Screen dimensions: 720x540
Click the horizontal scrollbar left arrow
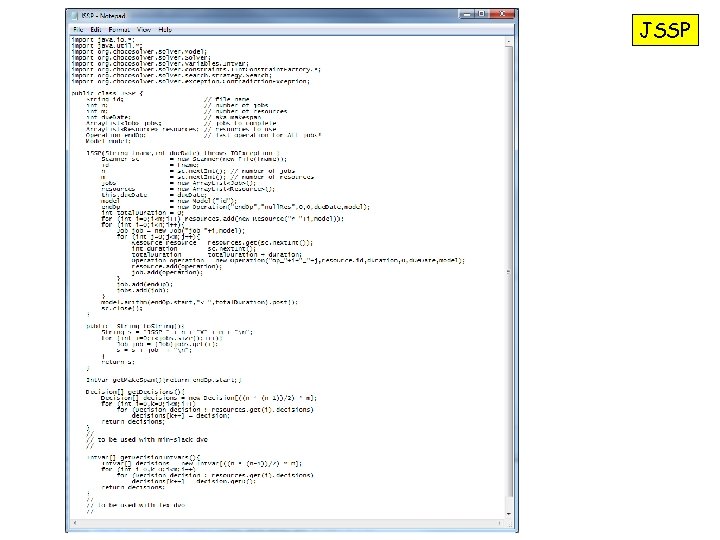75,523
